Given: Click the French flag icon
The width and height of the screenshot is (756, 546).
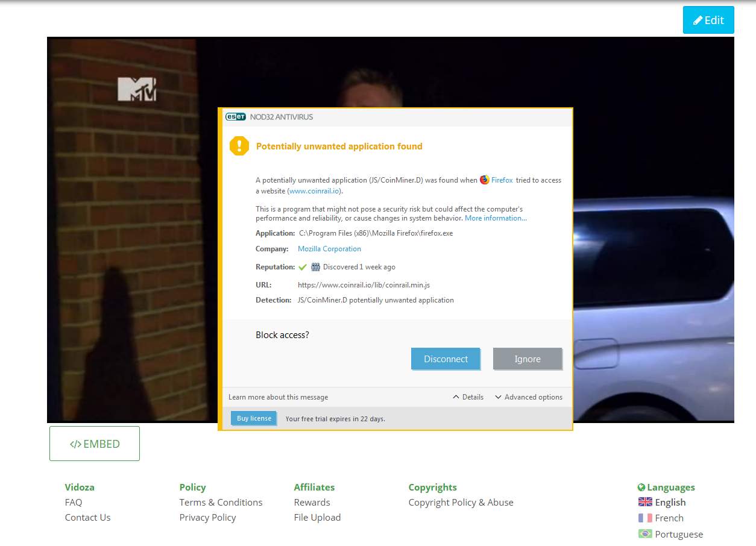Looking at the screenshot, I should point(645,518).
